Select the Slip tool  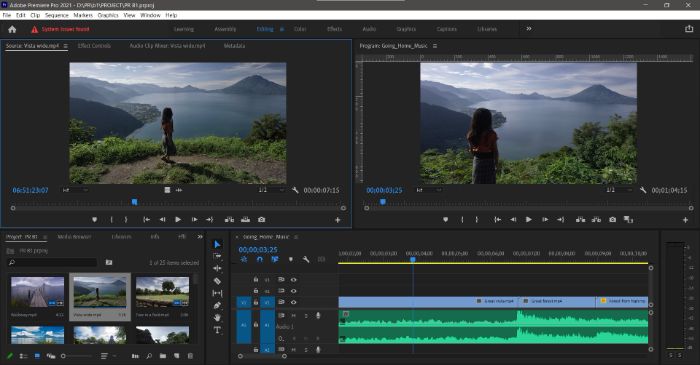pos(217,293)
